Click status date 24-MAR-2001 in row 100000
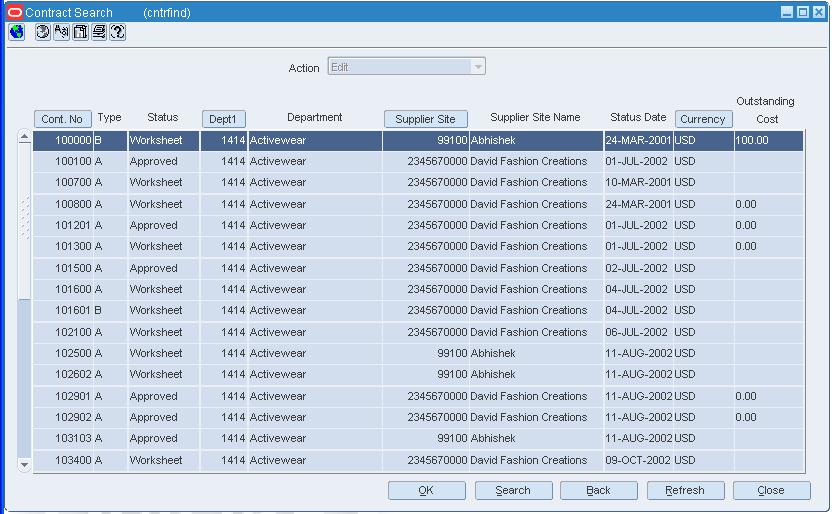Screen dimensions: 832x514 click(x=638, y=141)
